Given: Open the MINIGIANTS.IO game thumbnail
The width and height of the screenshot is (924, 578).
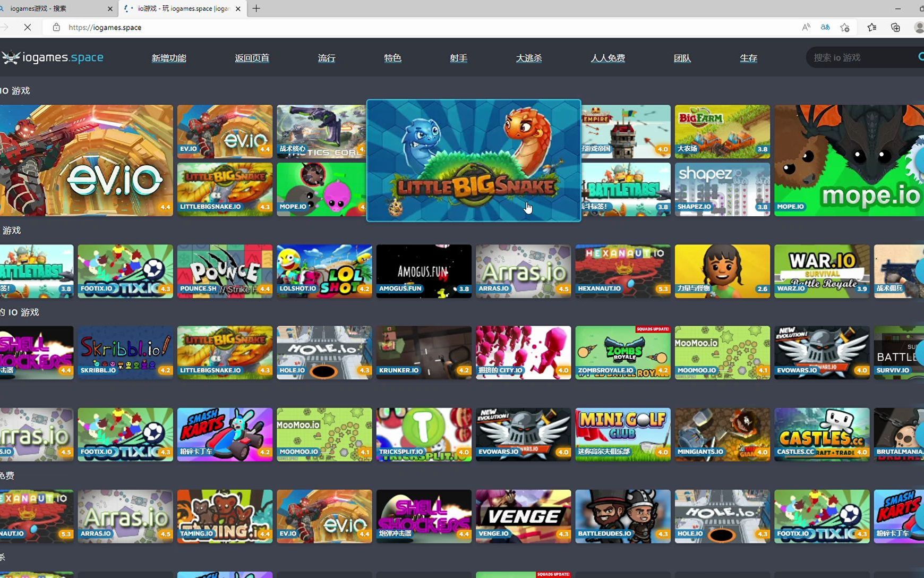Looking at the screenshot, I should pos(722,435).
